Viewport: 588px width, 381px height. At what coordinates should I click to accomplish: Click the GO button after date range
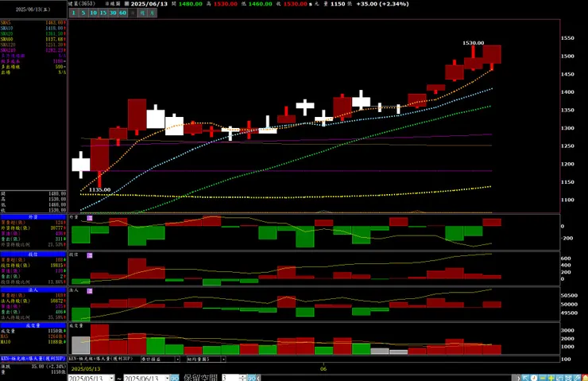pyautogui.click(x=174, y=378)
